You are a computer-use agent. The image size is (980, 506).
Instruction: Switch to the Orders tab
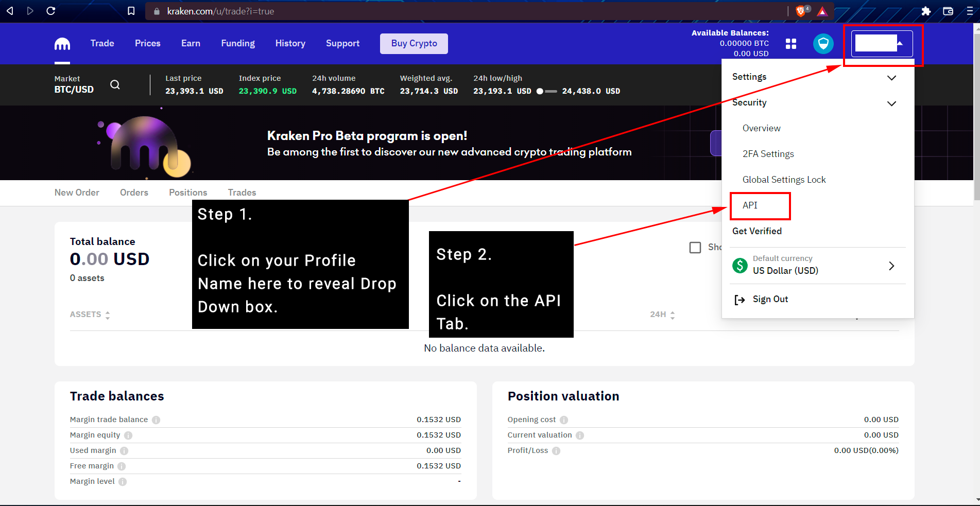134,193
